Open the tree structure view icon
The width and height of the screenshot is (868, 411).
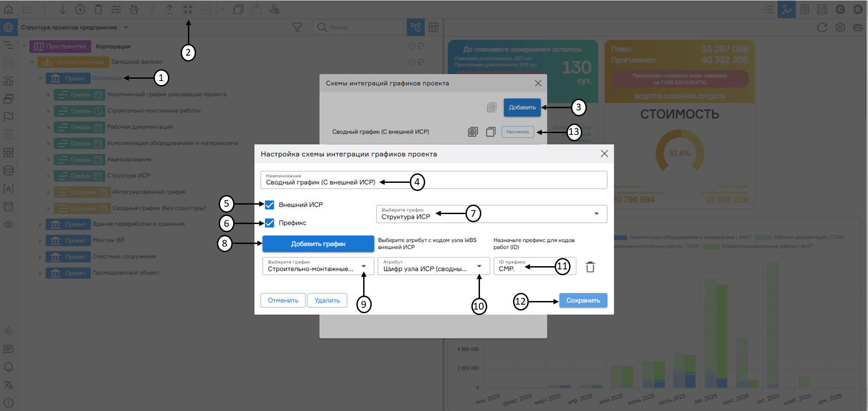(x=416, y=28)
